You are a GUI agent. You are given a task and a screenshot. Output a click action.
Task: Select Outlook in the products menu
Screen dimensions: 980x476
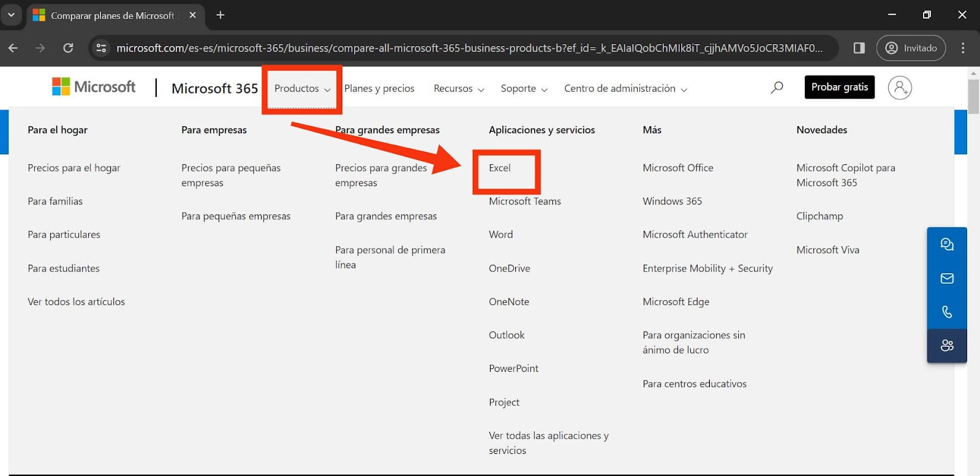tap(507, 335)
